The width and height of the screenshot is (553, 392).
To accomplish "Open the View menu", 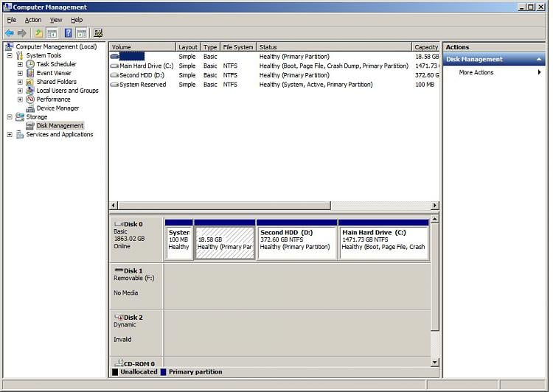I will pyautogui.click(x=56, y=20).
